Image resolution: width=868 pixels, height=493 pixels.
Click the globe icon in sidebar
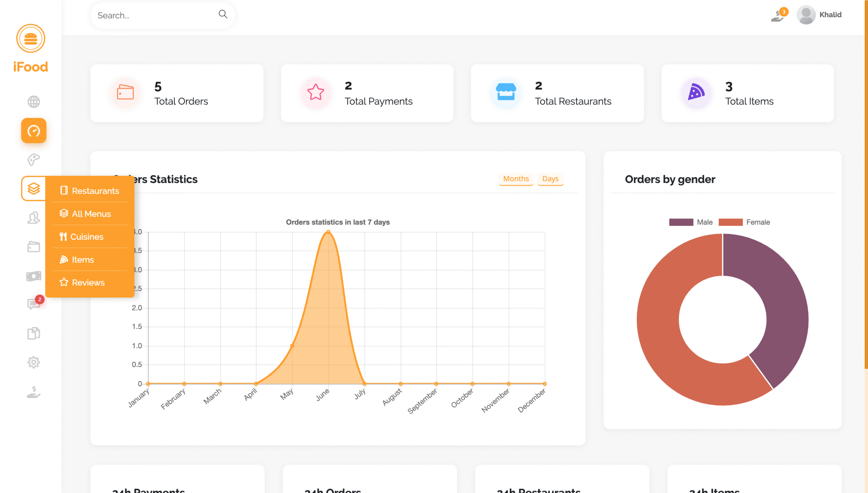(x=34, y=102)
